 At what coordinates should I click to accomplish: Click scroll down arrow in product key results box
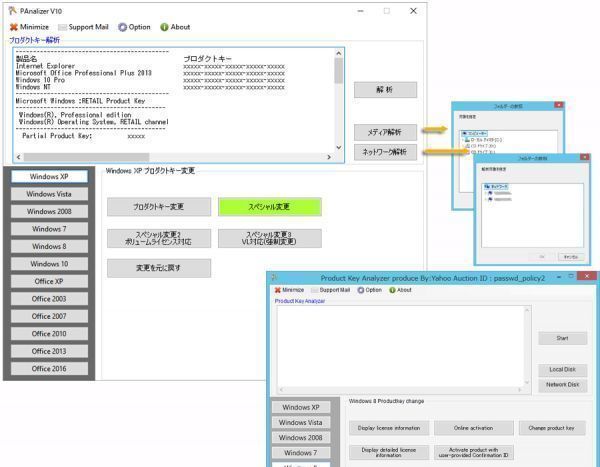[339, 147]
